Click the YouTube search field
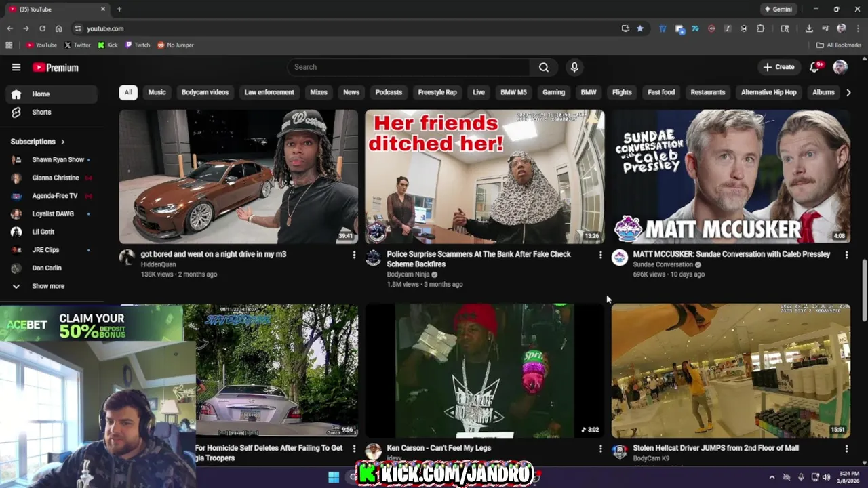The height and width of the screenshot is (488, 868). (409, 67)
